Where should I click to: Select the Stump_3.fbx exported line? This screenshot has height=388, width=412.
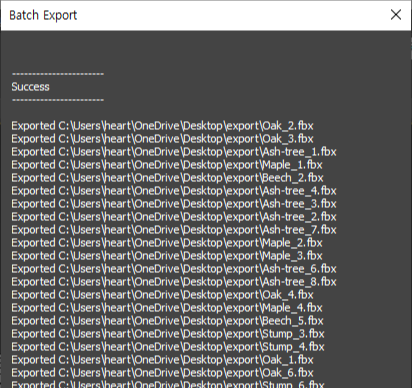coord(168,334)
